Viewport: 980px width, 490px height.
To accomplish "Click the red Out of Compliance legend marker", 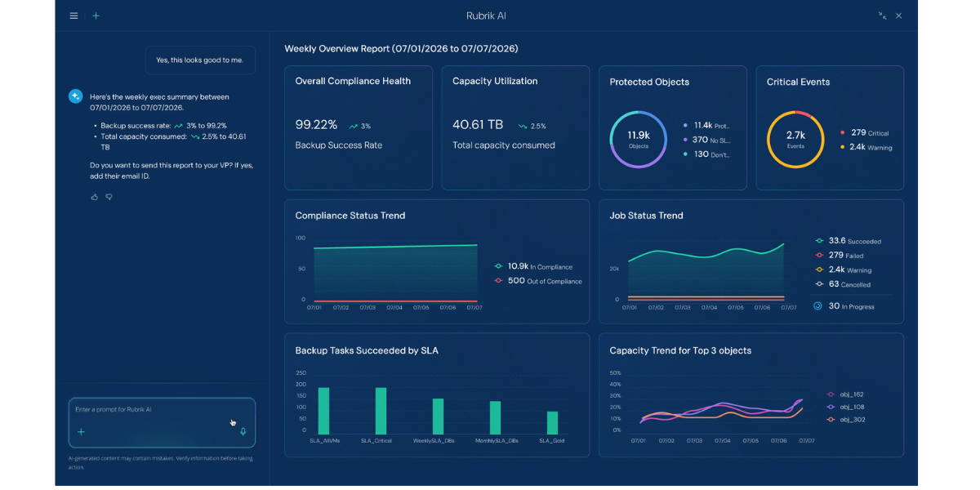I will pyautogui.click(x=498, y=281).
